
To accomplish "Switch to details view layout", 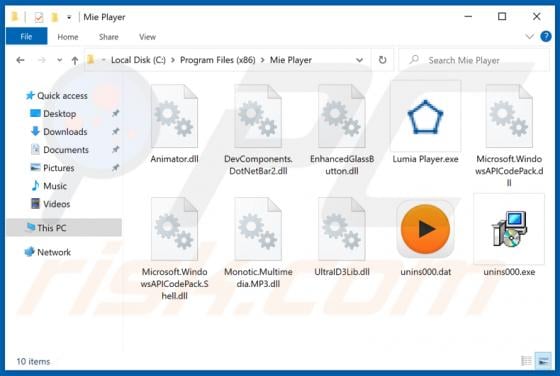I will click(x=526, y=361).
